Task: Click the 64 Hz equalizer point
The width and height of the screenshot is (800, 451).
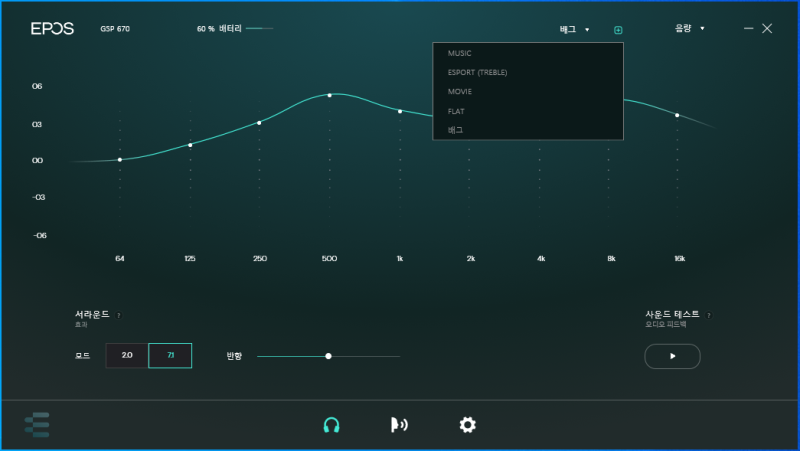Action: pos(120,160)
